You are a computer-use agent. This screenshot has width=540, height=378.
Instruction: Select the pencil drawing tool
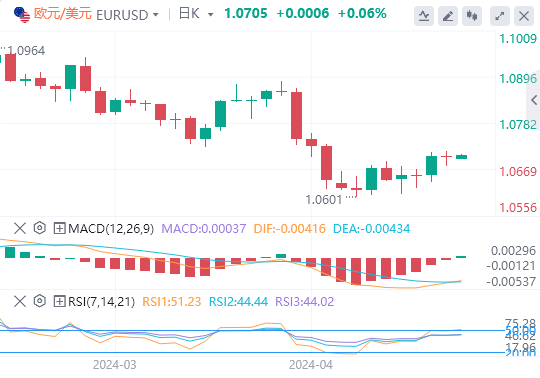click(448, 15)
